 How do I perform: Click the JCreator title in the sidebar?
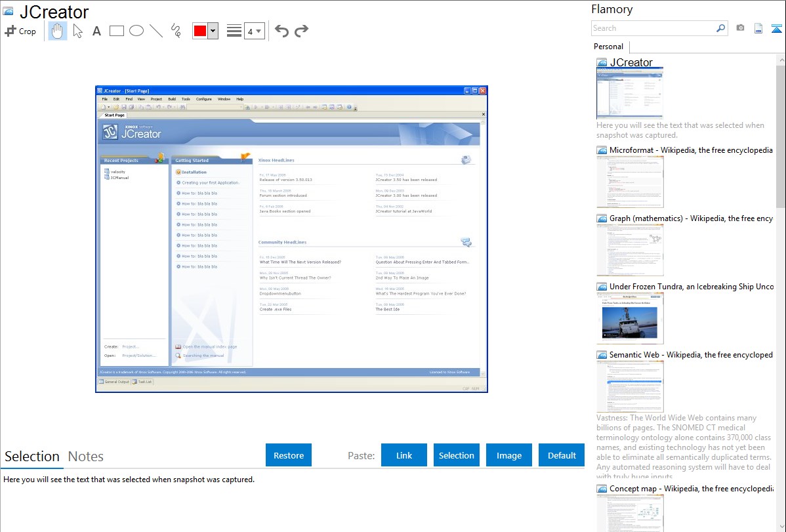pos(631,63)
